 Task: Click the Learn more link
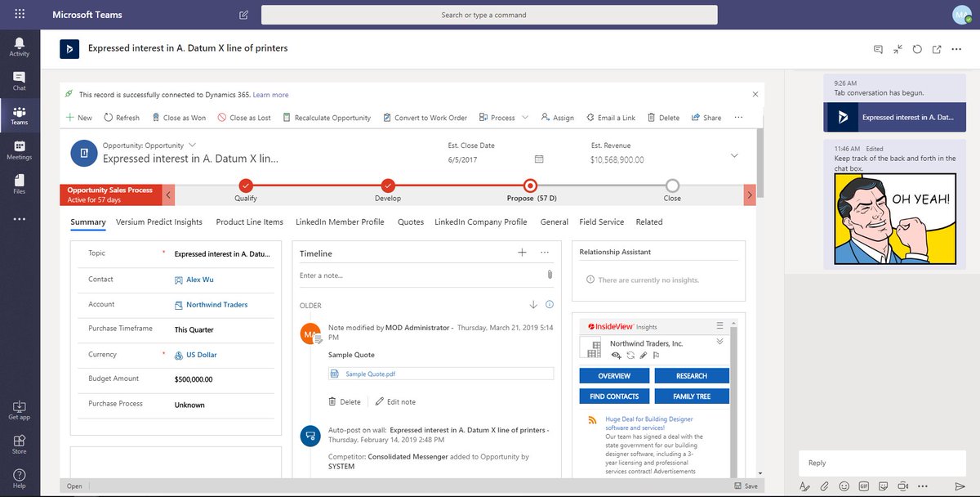[x=270, y=95]
